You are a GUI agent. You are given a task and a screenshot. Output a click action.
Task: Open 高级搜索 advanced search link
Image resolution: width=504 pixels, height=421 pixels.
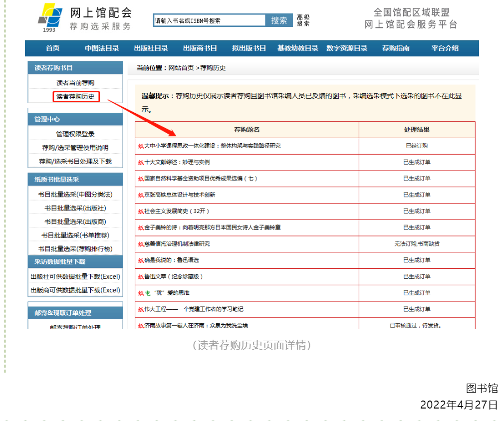coord(303,20)
